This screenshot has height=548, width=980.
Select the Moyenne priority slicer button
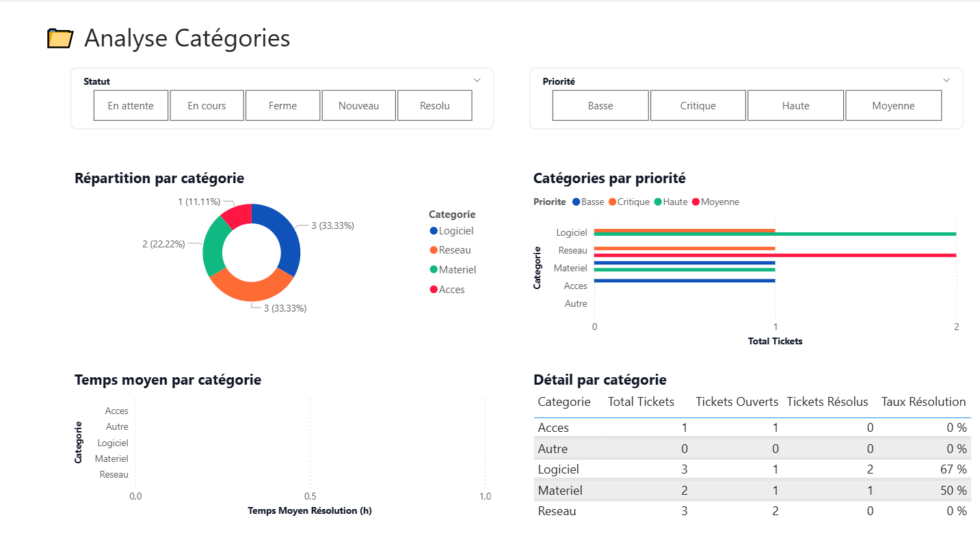coord(893,106)
